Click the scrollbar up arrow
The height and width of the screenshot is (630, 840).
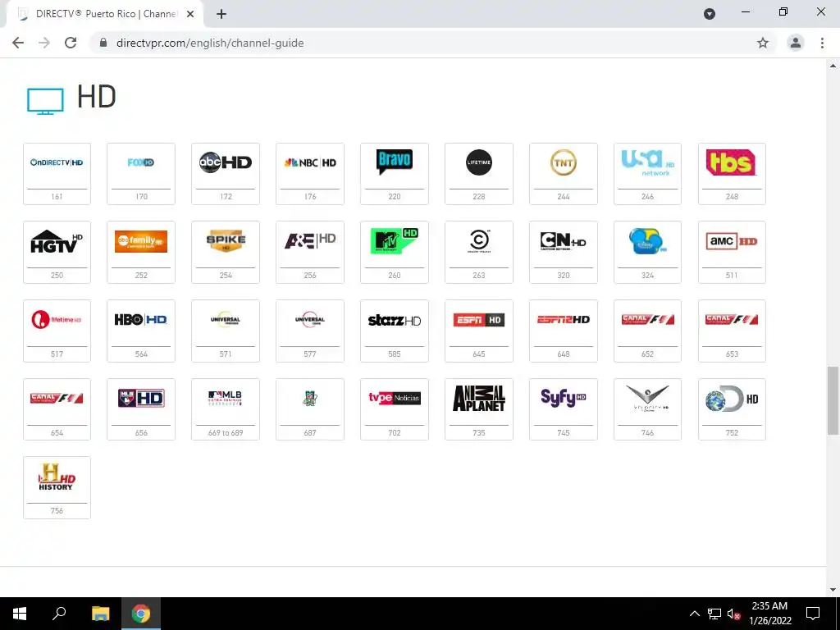pyautogui.click(x=833, y=66)
